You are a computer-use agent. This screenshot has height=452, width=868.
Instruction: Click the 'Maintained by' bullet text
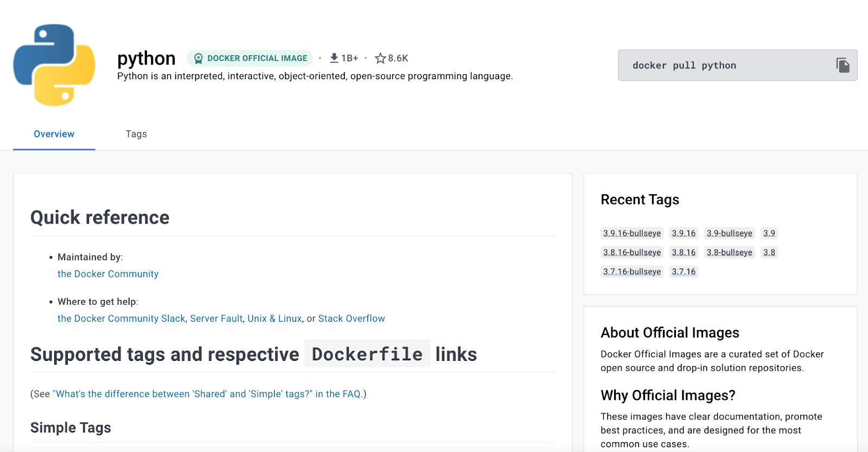[x=90, y=257]
